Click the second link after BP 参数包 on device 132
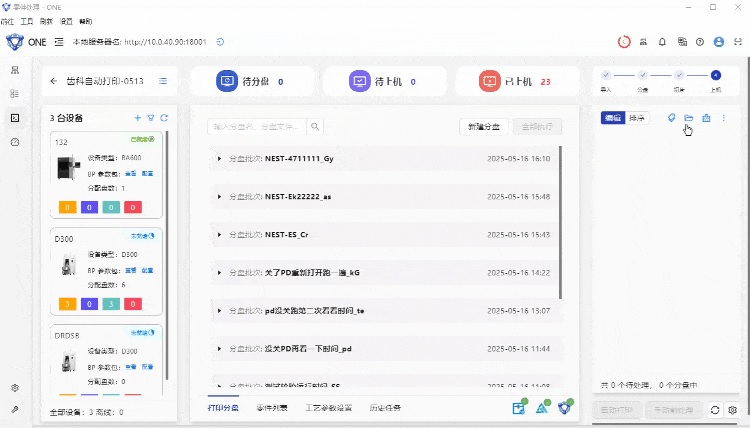 (147, 174)
